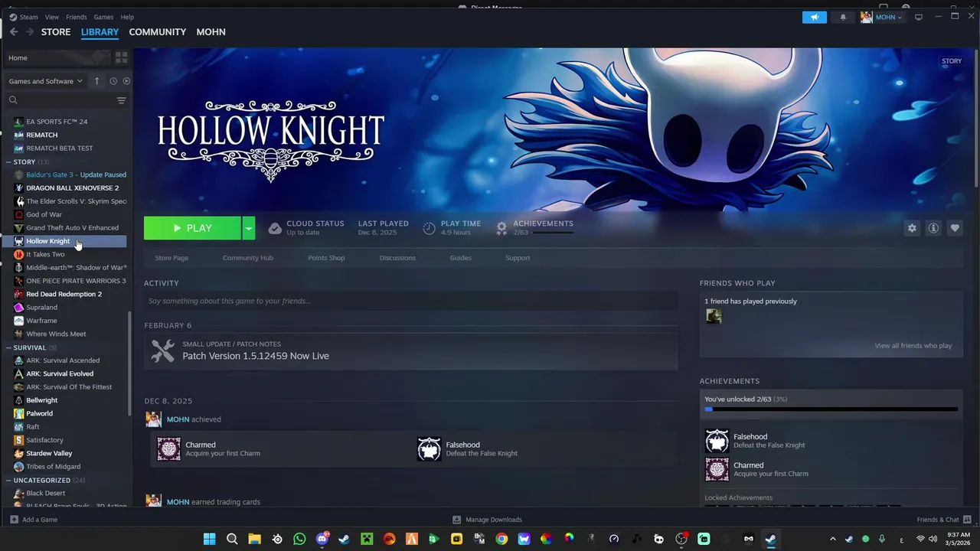The height and width of the screenshot is (551, 980).
Task: Open the Discussions link
Action: [x=397, y=258]
